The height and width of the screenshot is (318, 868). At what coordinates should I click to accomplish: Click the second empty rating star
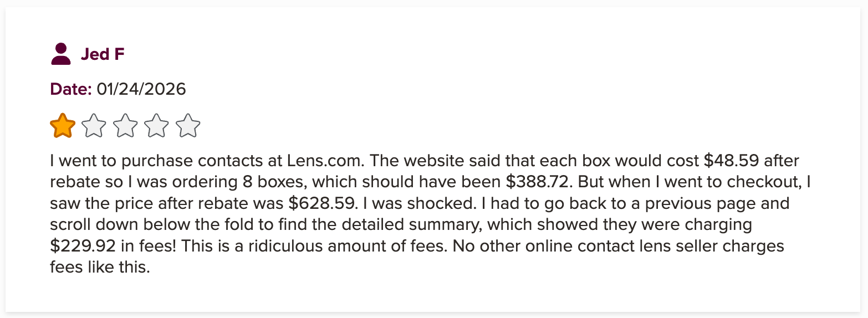pos(94,126)
